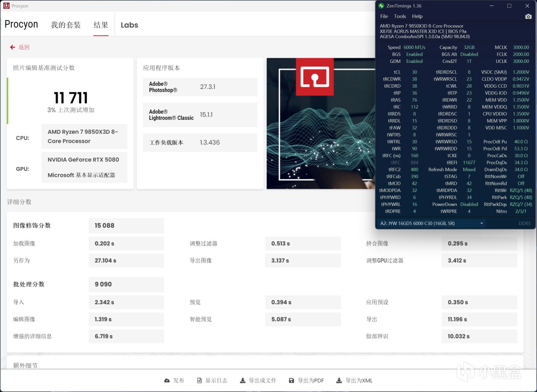
Task: Click the X870E AORUS MASTER X3D ICE motherboard line
Action: (x=423, y=31)
